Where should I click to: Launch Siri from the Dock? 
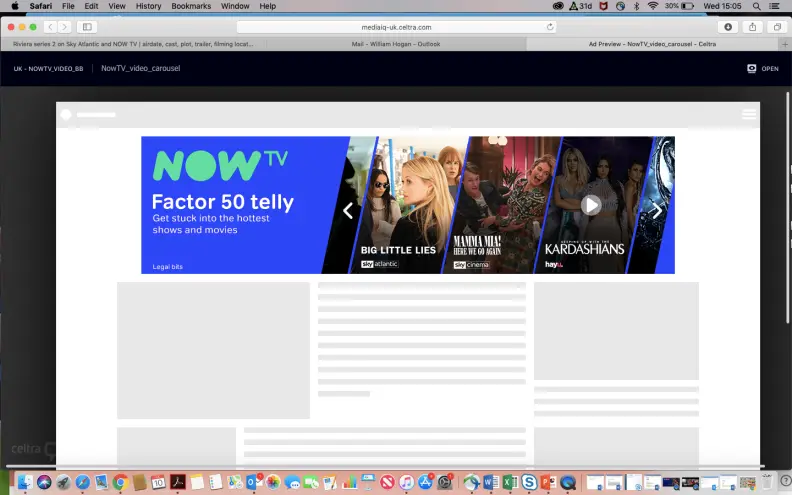pyautogui.click(x=44, y=482)
